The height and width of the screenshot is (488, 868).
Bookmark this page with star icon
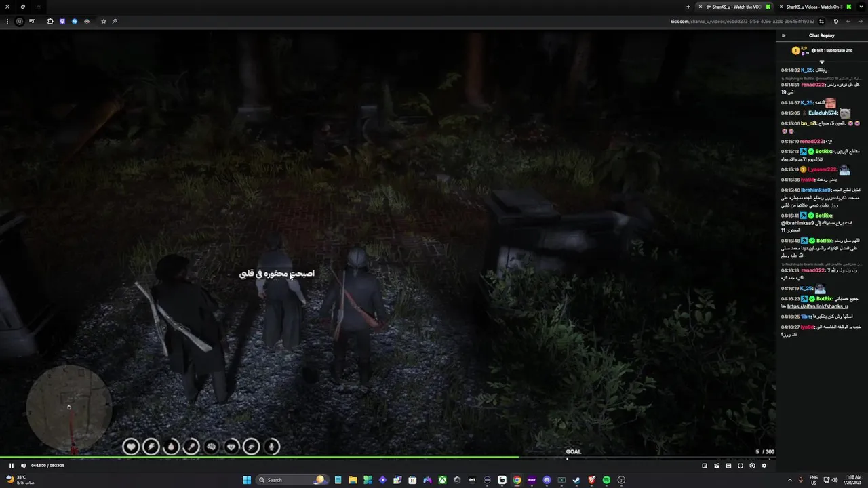click(104, 21)
